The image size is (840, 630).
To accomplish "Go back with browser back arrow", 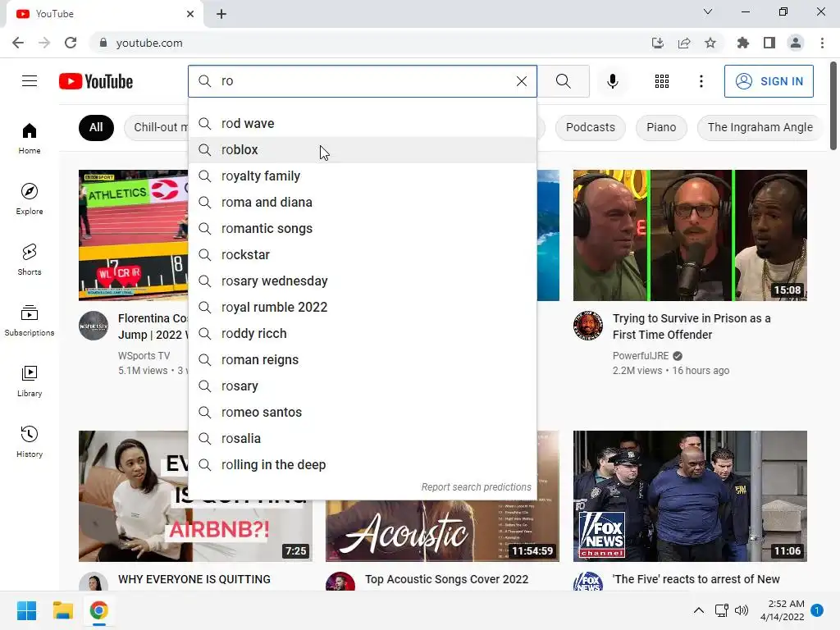I will point(18,43).
